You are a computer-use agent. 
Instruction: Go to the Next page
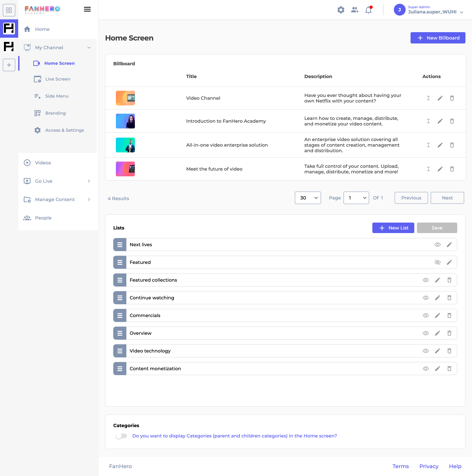pyautogui.click(x=447, y=198)
